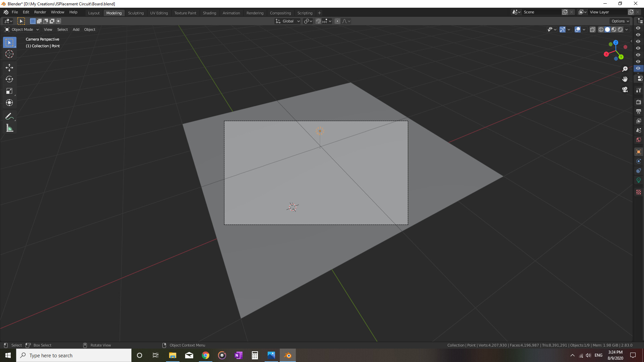Open the Render menu
644x362 pixels.
click(40, 12)
